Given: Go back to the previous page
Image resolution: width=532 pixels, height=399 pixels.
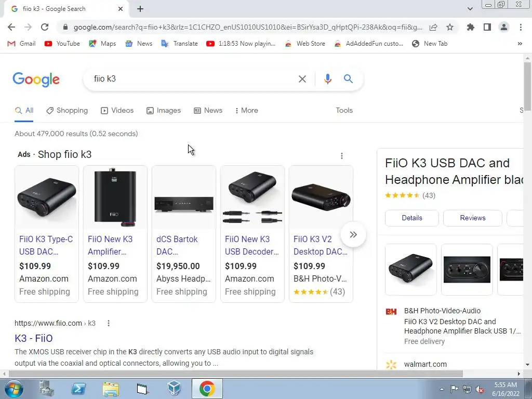Looking at the screenshot, I should (11, 27).
